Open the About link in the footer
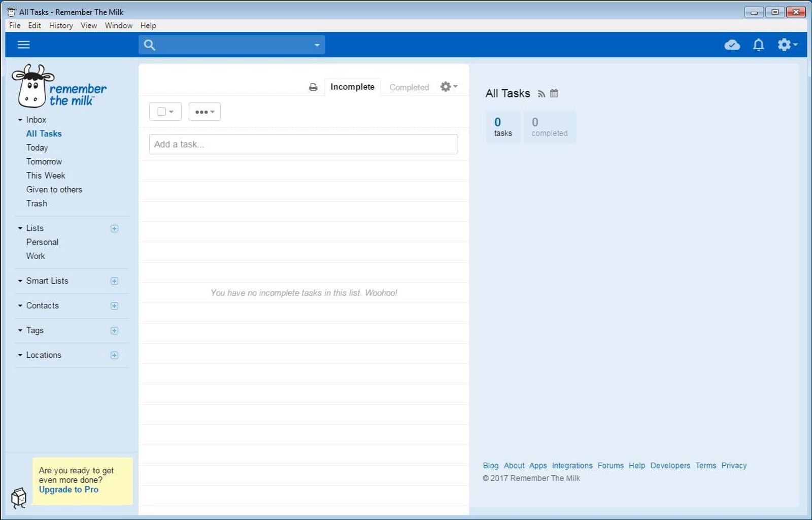812x520 pixels. pyautogui.click(x=514, y=466)
